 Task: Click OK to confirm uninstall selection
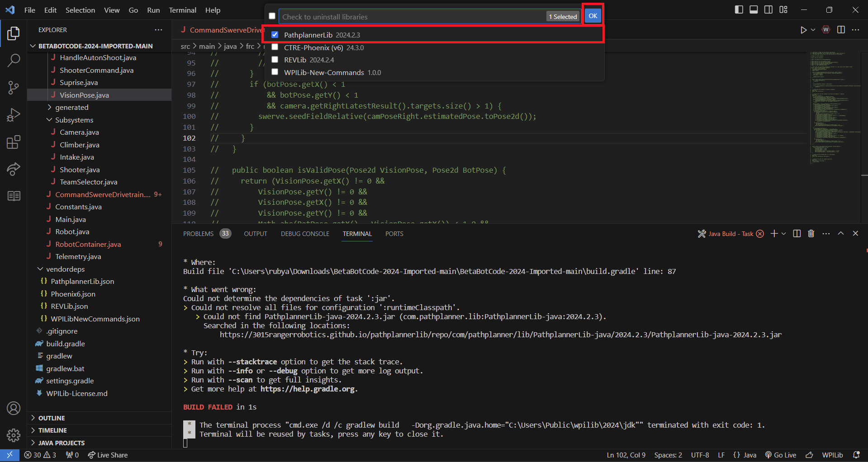(x=593, y=16)
